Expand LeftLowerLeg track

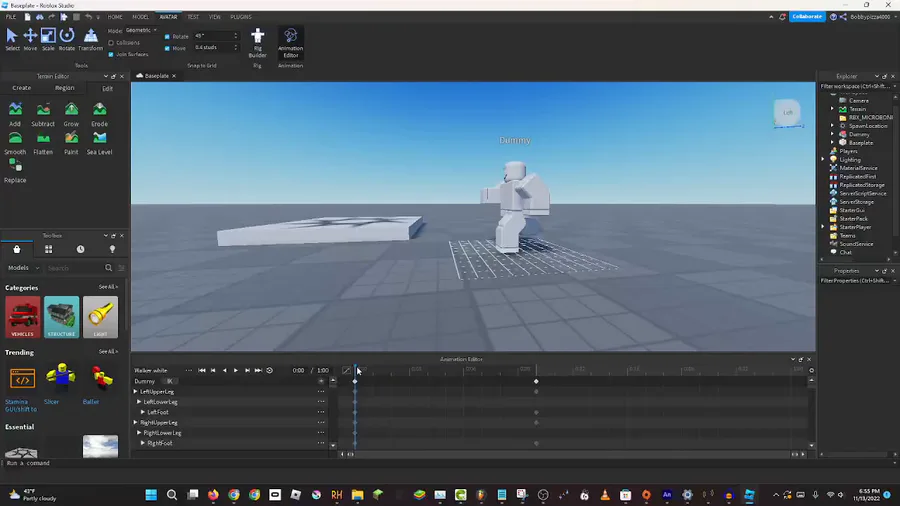click(139, 402)
